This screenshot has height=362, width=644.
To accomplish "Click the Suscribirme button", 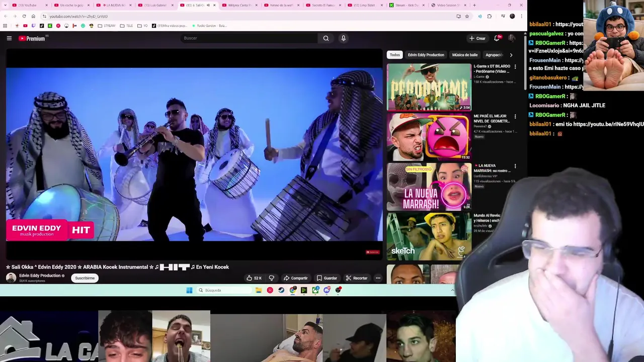I will [x=85, y=278].
